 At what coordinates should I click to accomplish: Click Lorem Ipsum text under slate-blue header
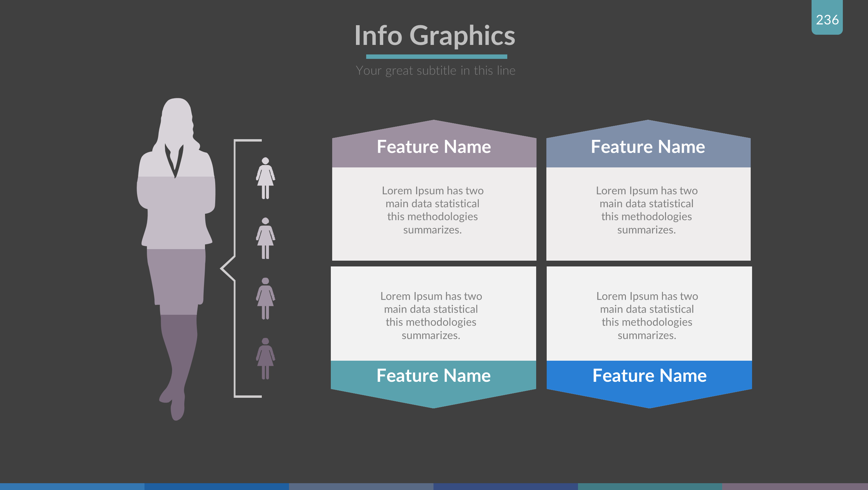click(x=647, y=210)
